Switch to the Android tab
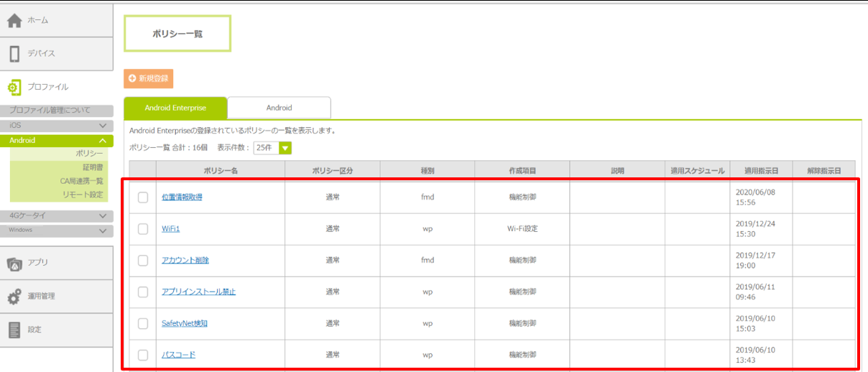 click(x=279, y=108)
